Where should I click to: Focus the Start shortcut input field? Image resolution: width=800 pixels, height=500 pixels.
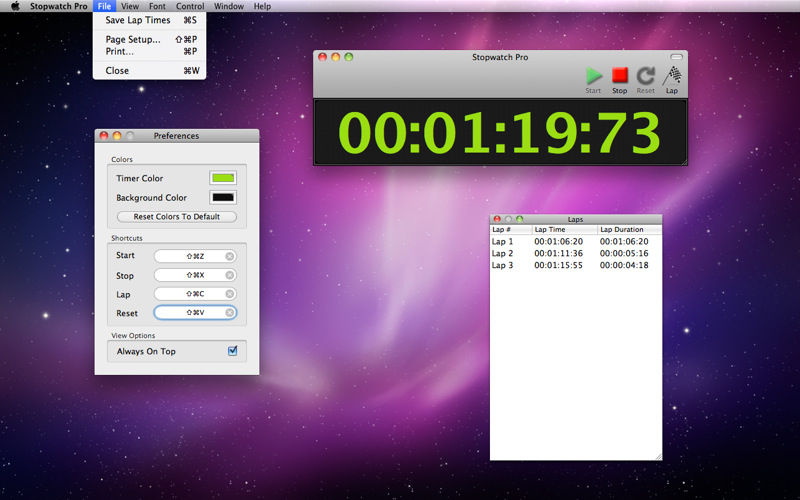pos(195,256)
